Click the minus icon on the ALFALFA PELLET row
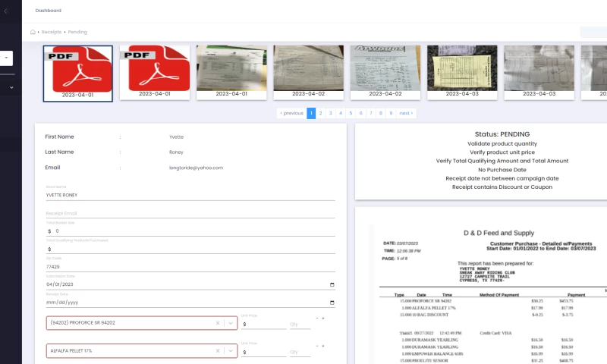 pos(316,346)
